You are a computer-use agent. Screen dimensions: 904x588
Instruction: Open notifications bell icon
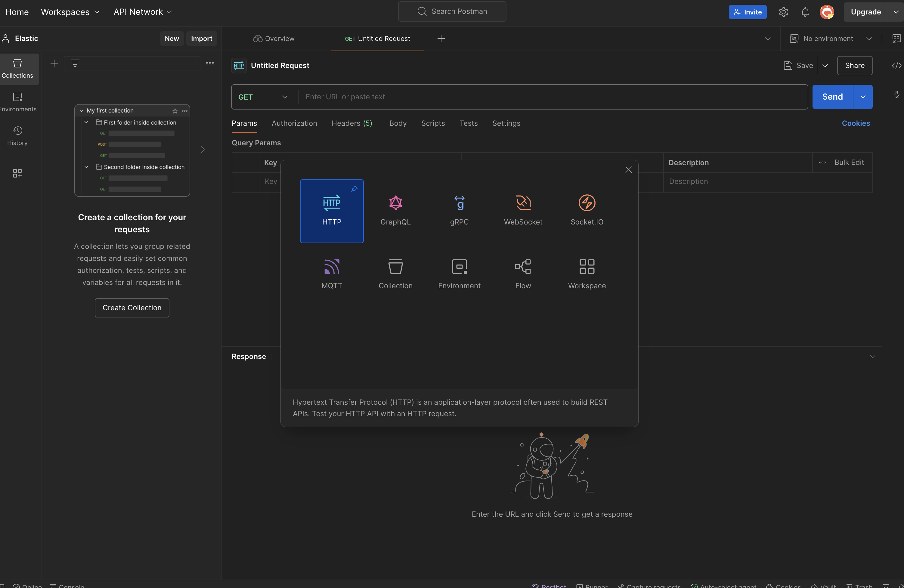click(x=805, y=12)
